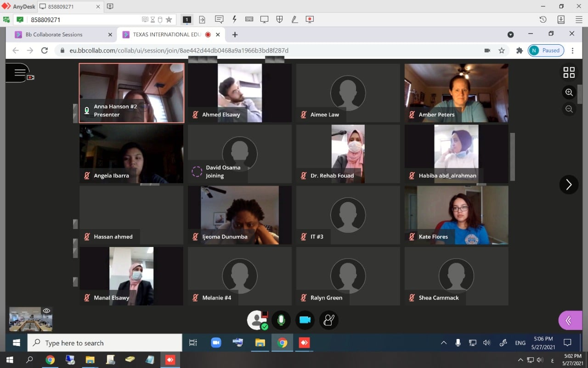Open the Chrome tab search dropdown
The width and height of the screenshot is (588, 368).
point(510,34)
